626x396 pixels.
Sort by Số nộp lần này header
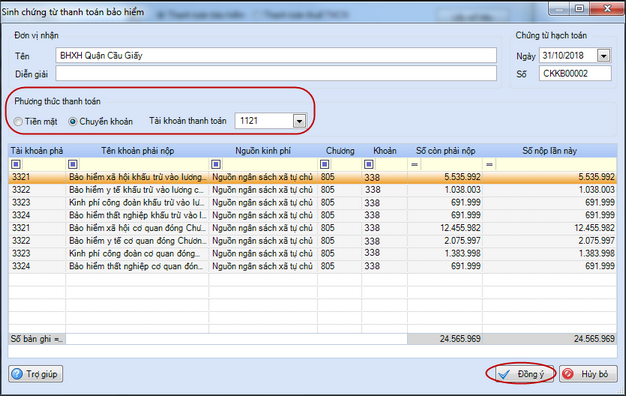[550, 151]
